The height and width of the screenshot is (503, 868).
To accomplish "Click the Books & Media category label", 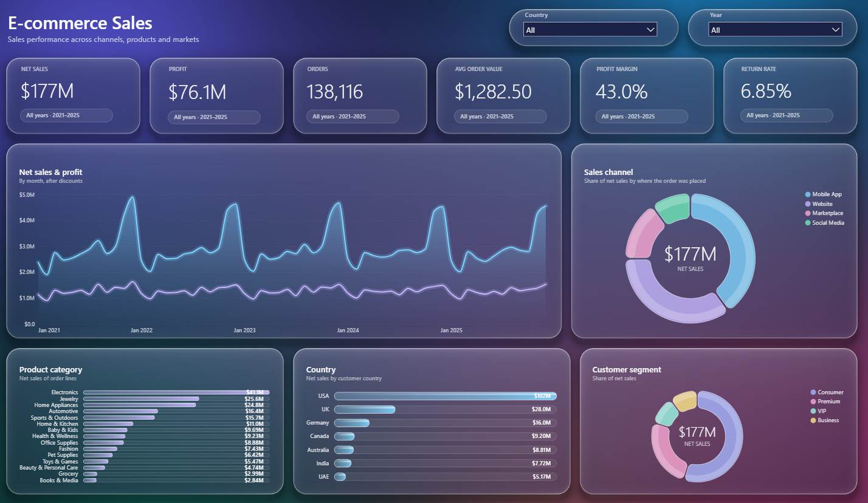I will [59, 481].
